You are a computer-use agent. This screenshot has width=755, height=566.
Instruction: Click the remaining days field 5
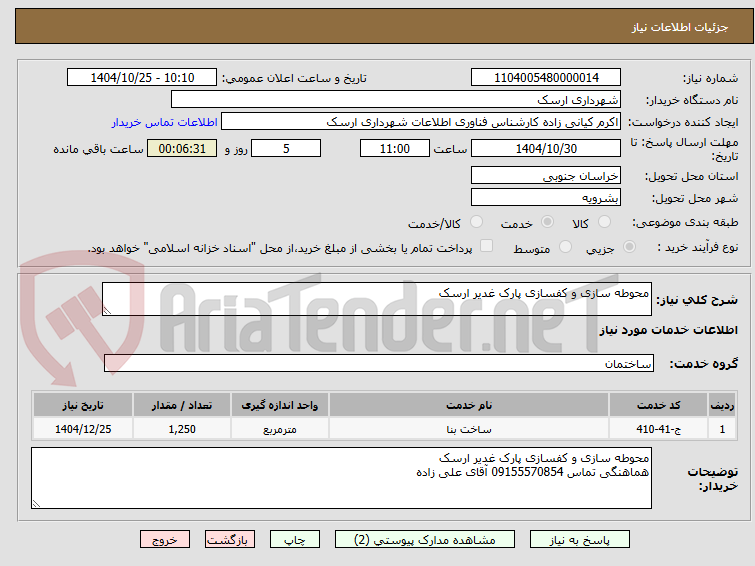point(286,148)
